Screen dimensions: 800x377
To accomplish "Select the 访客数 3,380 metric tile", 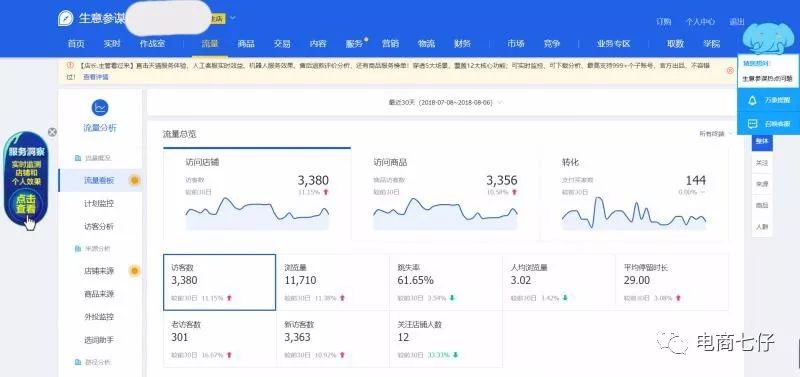I will click(219, 282).
